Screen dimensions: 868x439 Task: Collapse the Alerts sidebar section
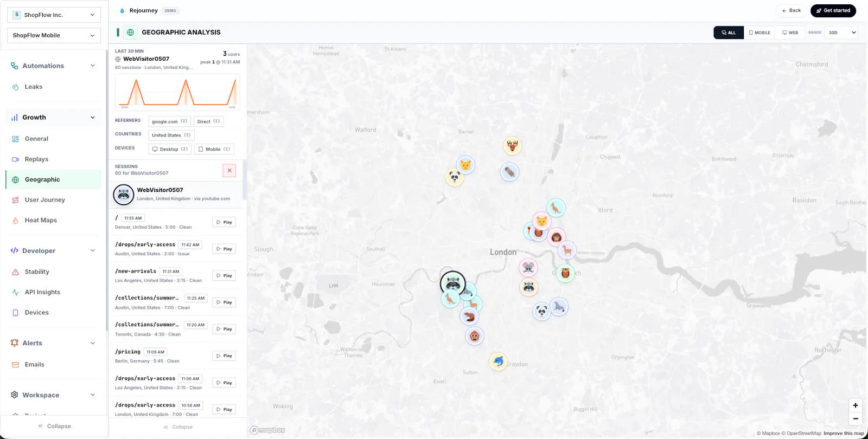pos(93,343)
